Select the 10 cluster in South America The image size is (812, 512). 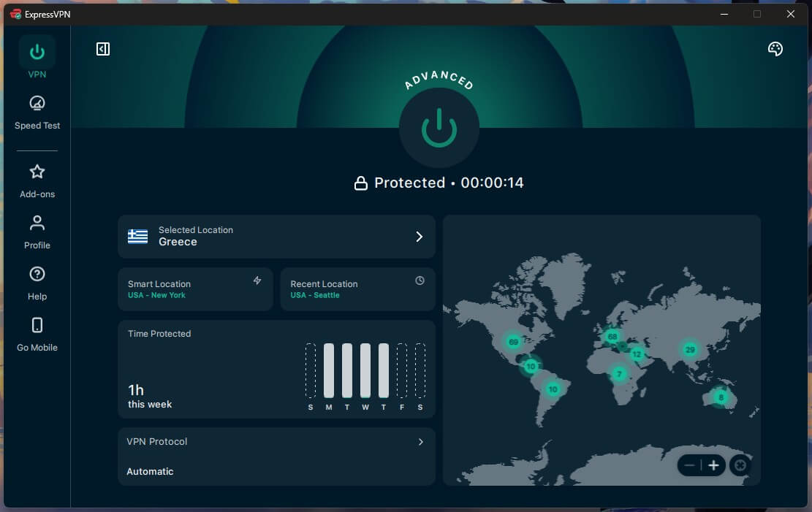[x=553, y=389]
